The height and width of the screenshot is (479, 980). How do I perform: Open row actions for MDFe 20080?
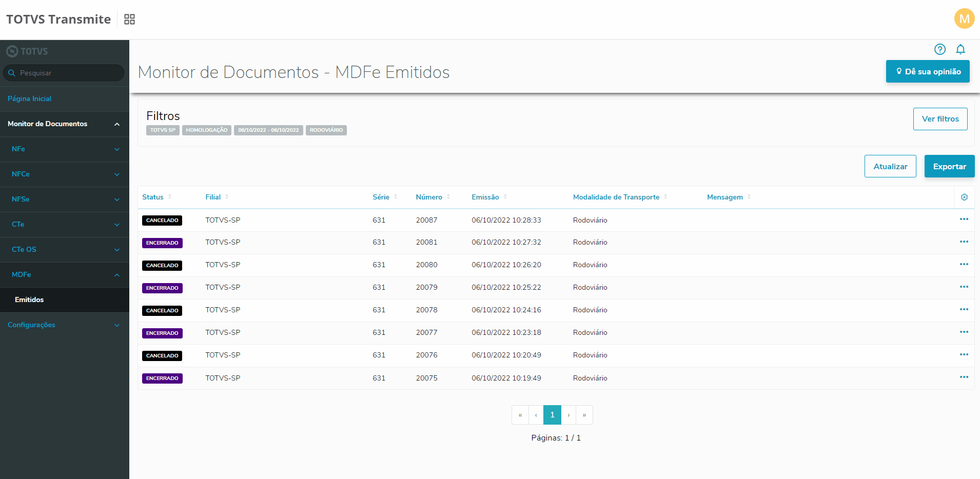pyautogui.click(x=964, y=265)
